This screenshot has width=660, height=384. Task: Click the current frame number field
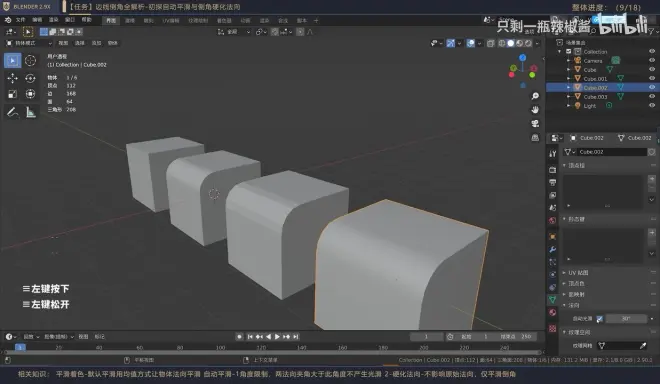(x=426, y=336)
